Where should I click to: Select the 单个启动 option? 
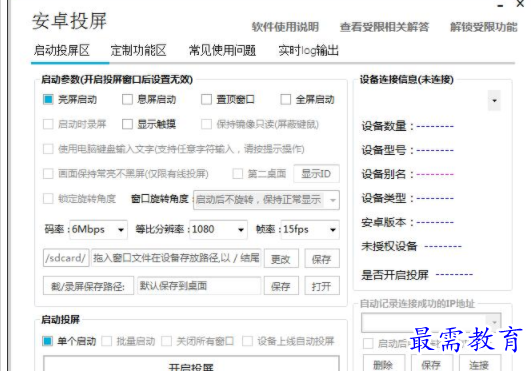(x=48, y=341)
